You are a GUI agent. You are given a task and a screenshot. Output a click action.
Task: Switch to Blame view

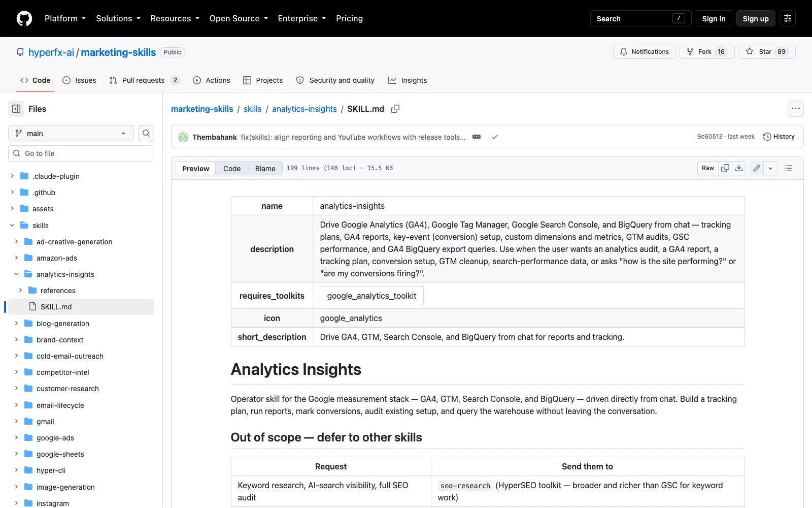[x=265, y=169]
